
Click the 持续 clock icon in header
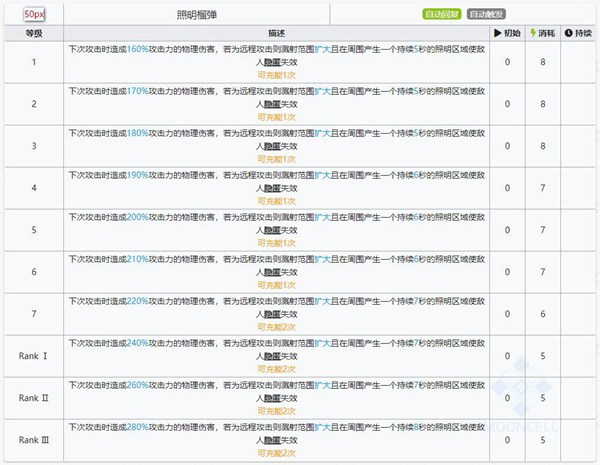click(x=569, y=34)
